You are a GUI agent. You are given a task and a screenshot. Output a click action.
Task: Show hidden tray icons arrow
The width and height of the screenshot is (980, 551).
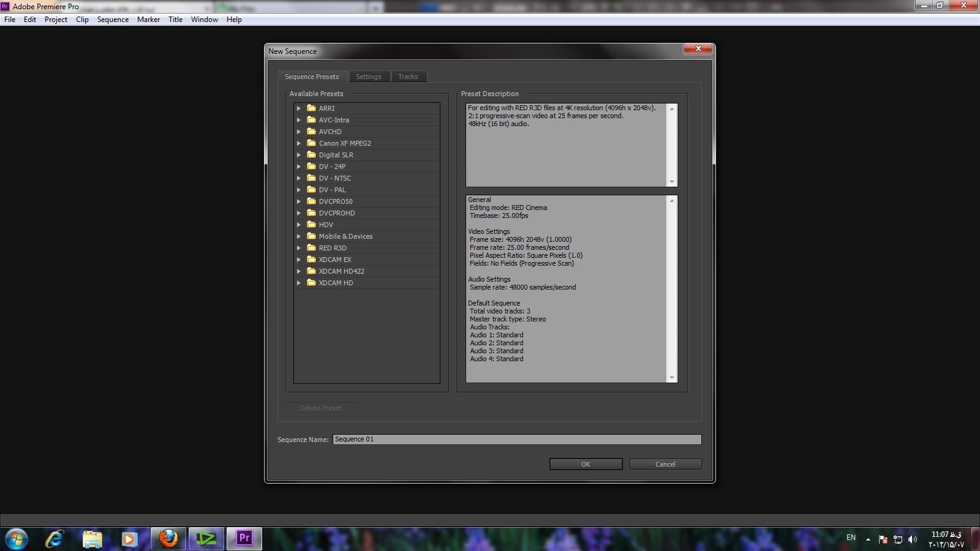coord(868,539)
